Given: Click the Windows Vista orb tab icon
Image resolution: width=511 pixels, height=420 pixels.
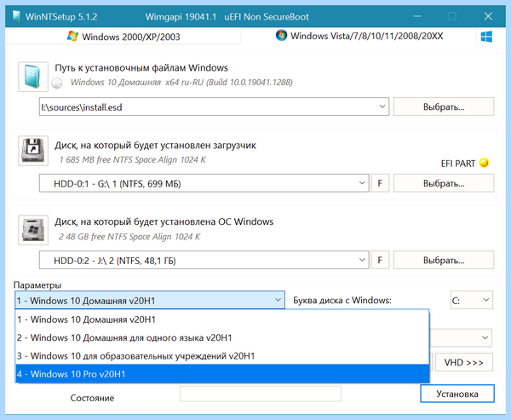Looking at the screenshot, I should [281, 35].
